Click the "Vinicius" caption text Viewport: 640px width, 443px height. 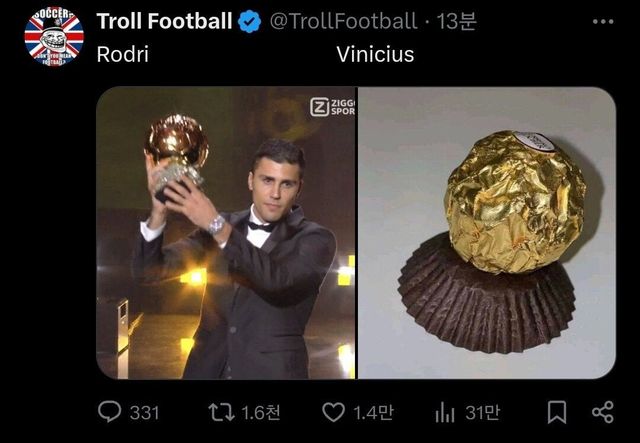pos(375,54)
